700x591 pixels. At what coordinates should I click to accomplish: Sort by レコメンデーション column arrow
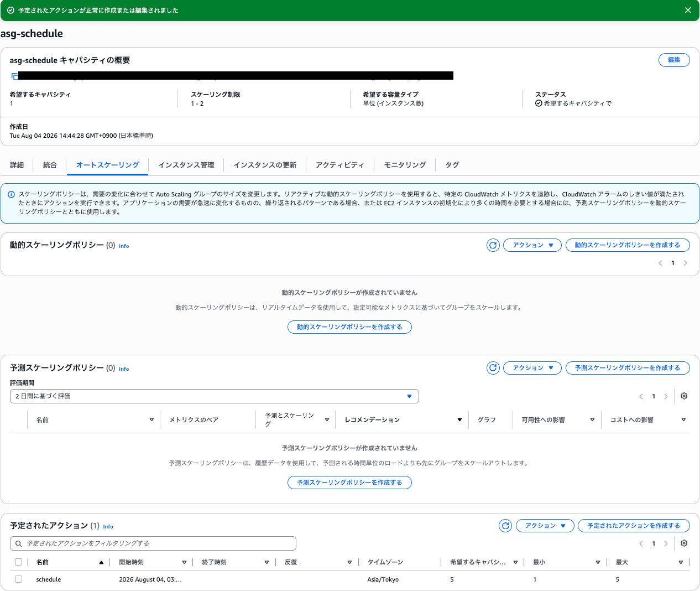click(x=459, y=420)
